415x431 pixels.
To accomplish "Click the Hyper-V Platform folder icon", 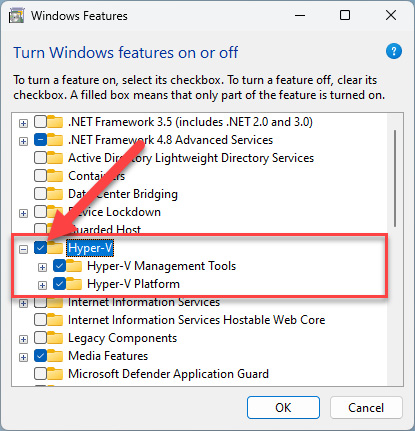I will 74,284.
